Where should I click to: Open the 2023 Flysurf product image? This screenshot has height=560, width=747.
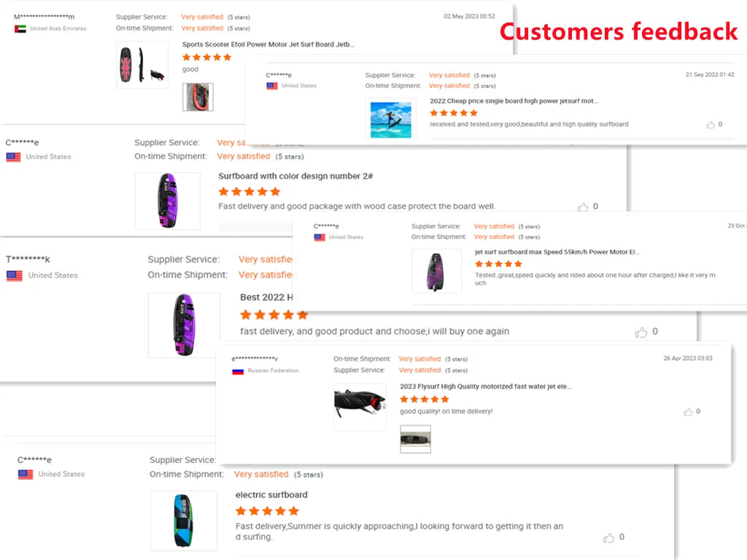pyautogui.click(x=360, y=406)
